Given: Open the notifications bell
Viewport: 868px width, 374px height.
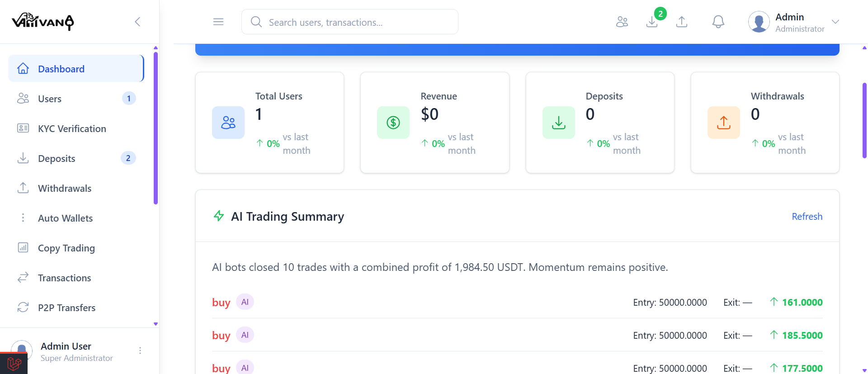Looking at the screenshot, I should 718,22.
